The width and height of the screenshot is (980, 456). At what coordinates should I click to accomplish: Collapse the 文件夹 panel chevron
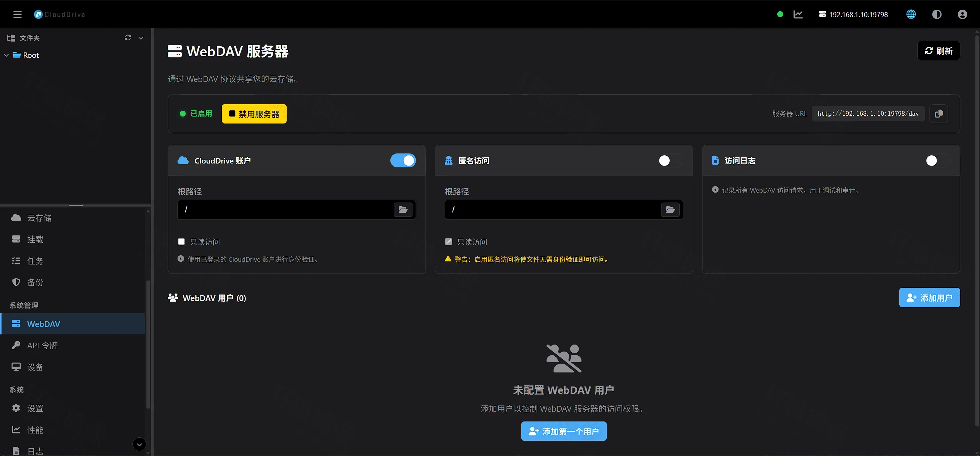(x=141, y=38)
